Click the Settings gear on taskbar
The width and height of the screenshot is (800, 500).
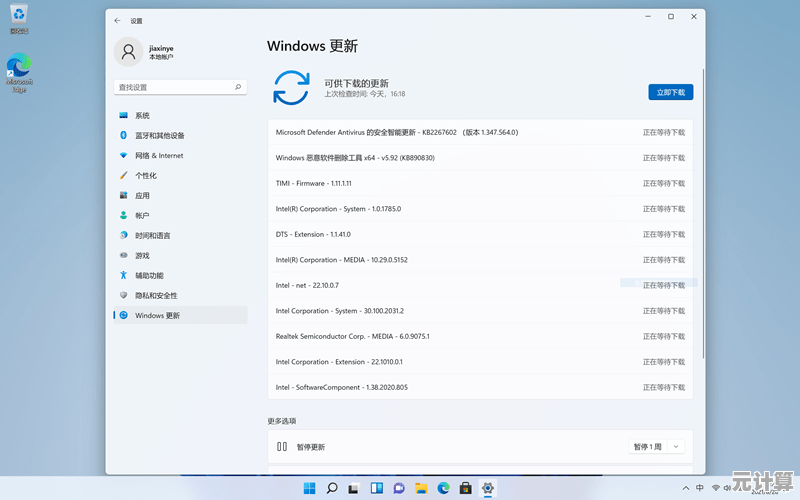pos(488,488)
